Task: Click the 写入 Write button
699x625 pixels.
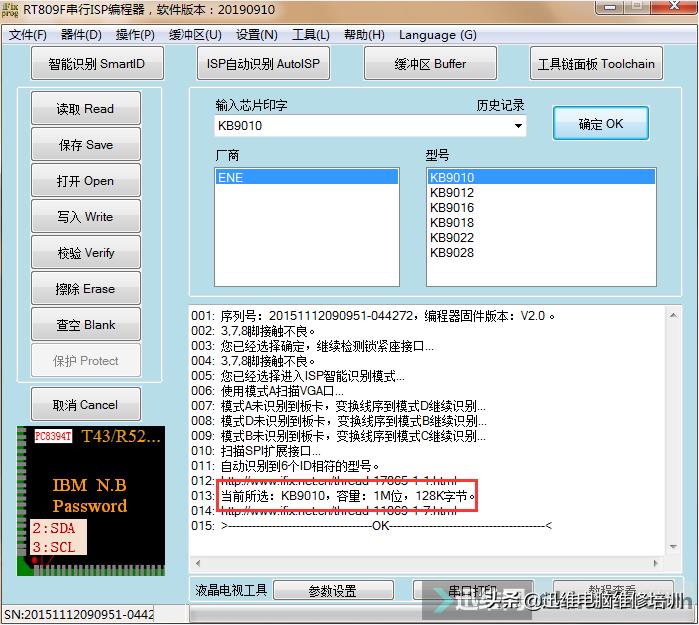Action: coord(86,217)
